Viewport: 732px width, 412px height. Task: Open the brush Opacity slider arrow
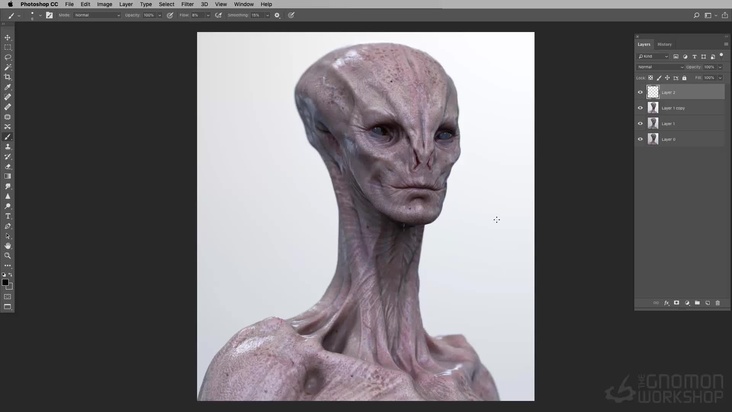[159, 15]
